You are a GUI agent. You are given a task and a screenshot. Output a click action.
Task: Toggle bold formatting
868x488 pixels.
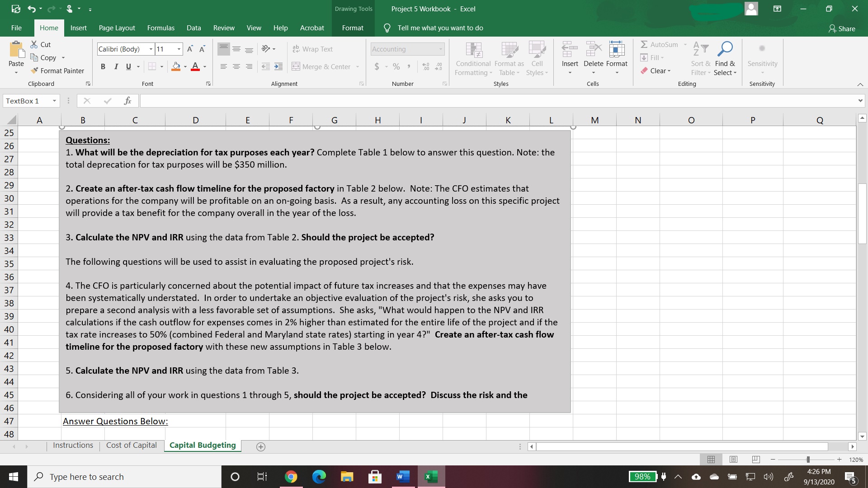[x=103, y=66]
